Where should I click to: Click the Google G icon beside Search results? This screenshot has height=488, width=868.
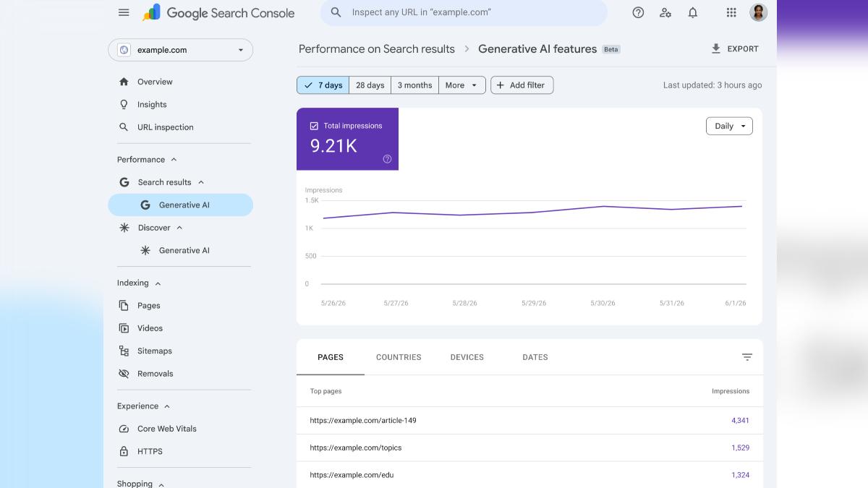tap(124, 182)
